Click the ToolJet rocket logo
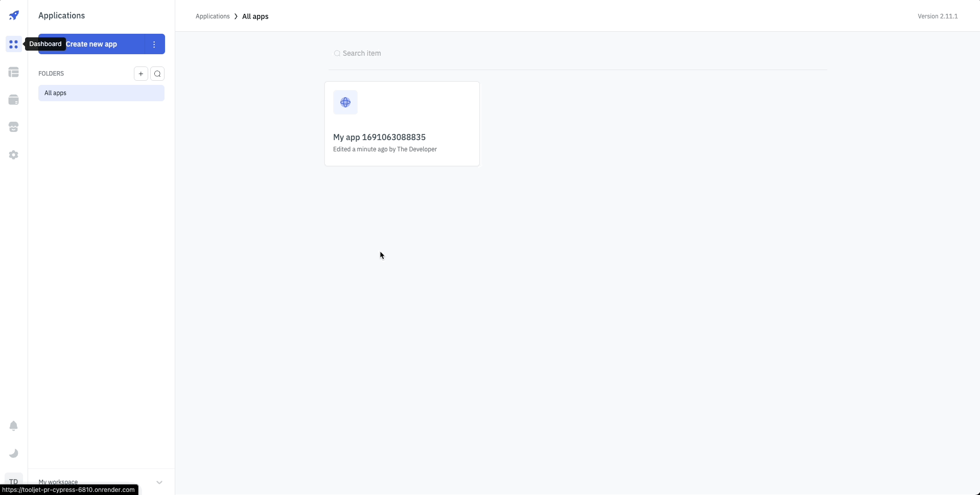 pos(14,15)
